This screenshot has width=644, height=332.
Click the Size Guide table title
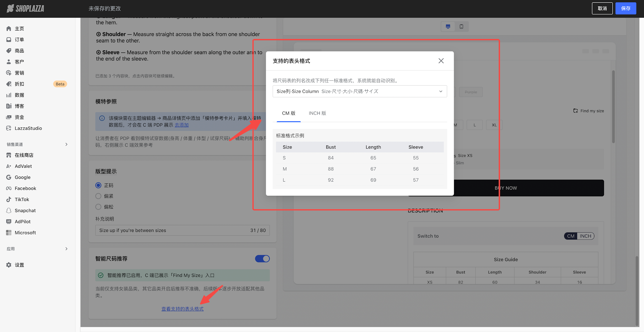[506, 260]
